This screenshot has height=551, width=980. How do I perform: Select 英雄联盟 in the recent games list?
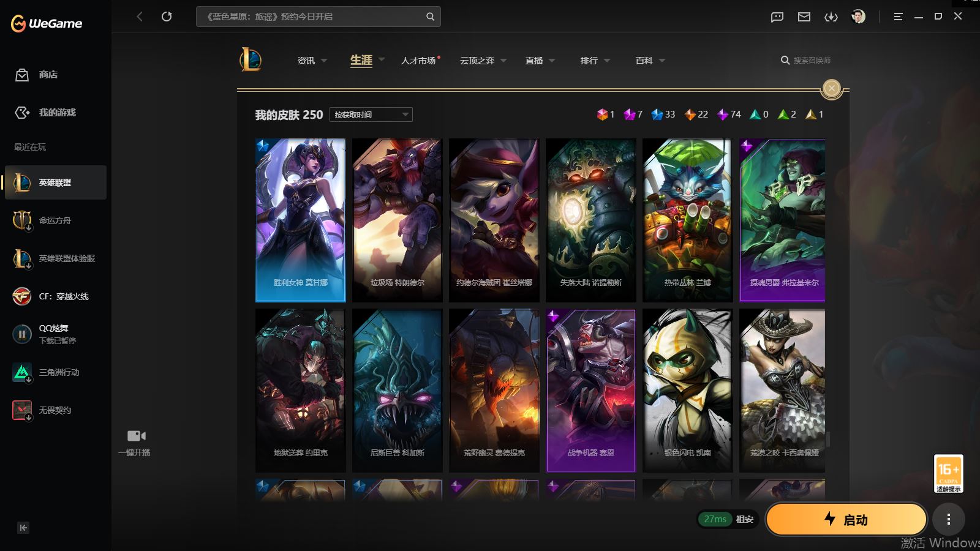point(56,182)
